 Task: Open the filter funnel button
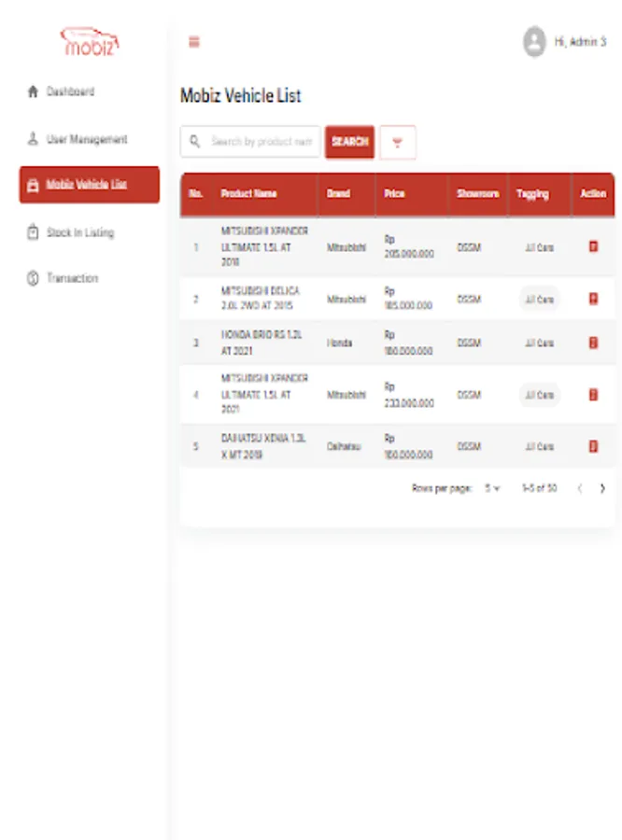(397, 143)
